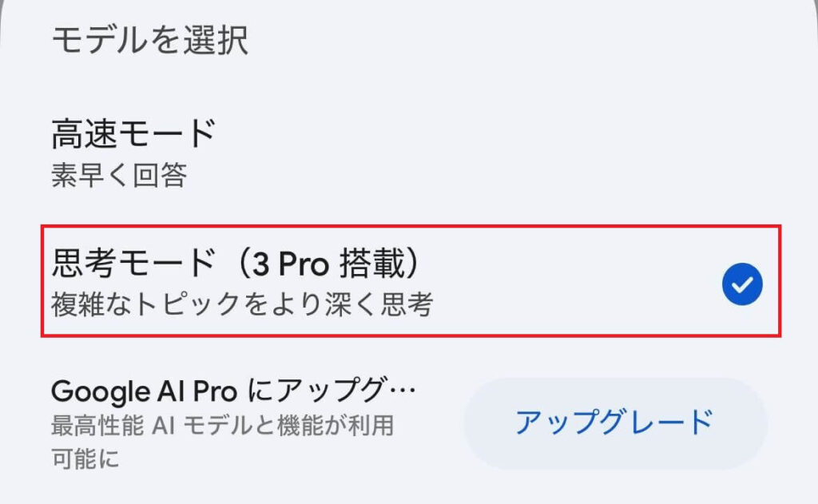Tap the アップグレード button

point(613,422)
